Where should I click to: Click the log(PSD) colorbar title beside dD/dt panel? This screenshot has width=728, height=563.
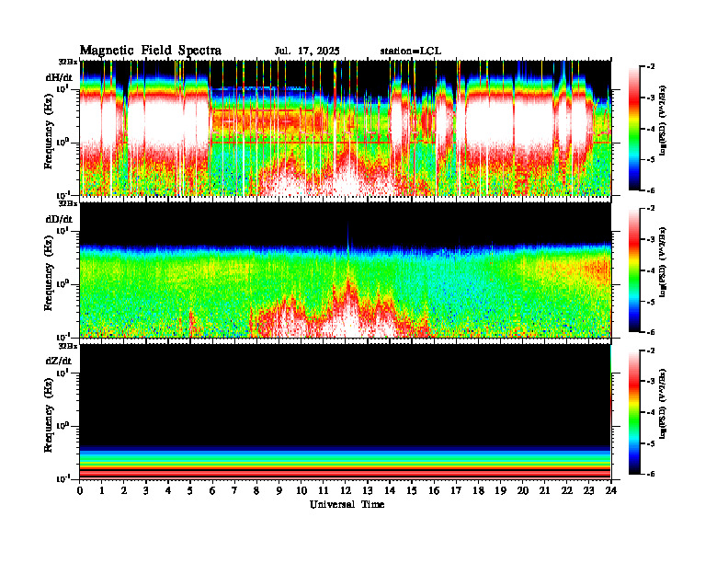tap(663, 262)
